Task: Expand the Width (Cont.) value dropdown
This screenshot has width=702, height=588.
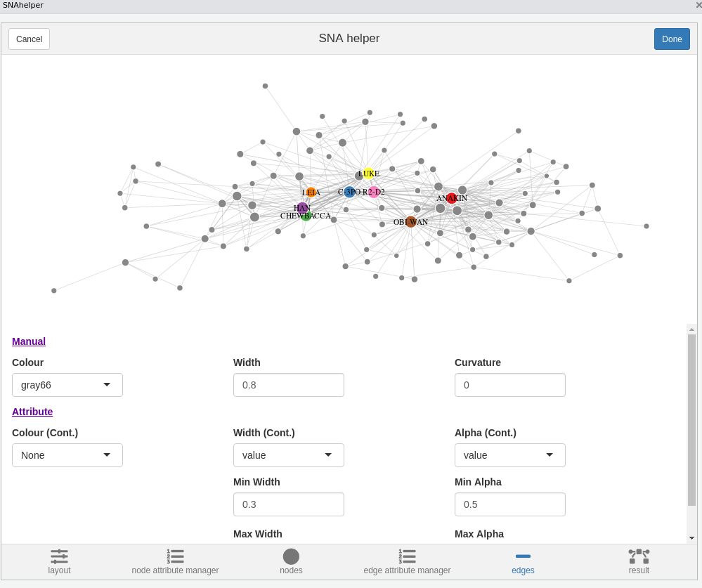Action: 289,455
